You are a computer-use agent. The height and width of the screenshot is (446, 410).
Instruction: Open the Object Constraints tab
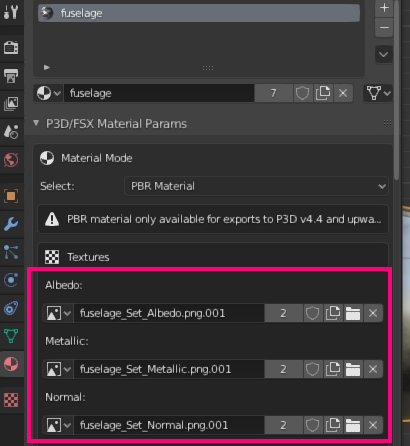click(11, 308)
